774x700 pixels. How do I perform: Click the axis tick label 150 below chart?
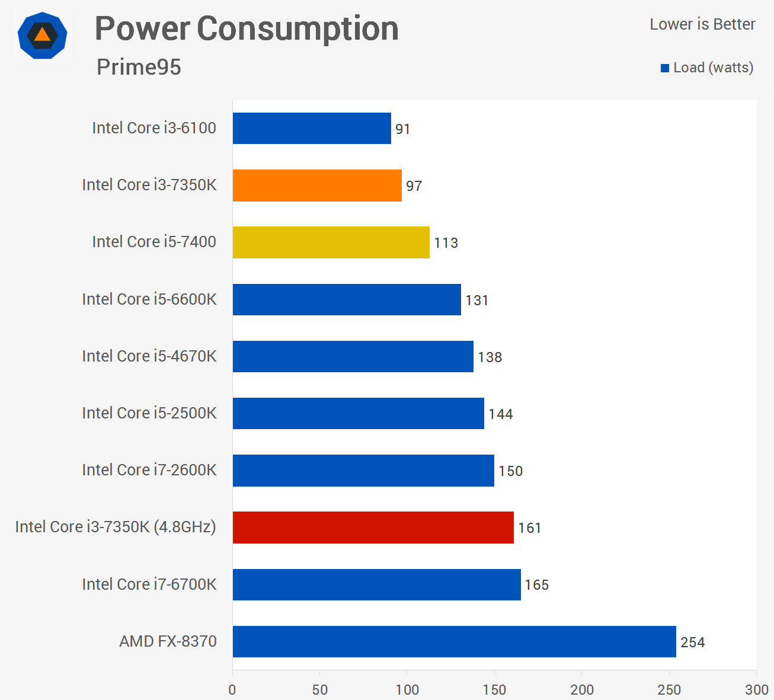495,690
